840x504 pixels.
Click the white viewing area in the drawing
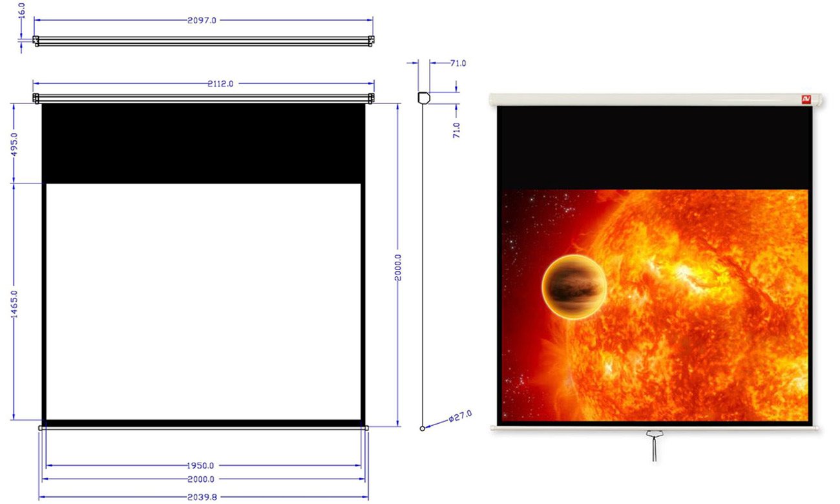tap(204, 302)
